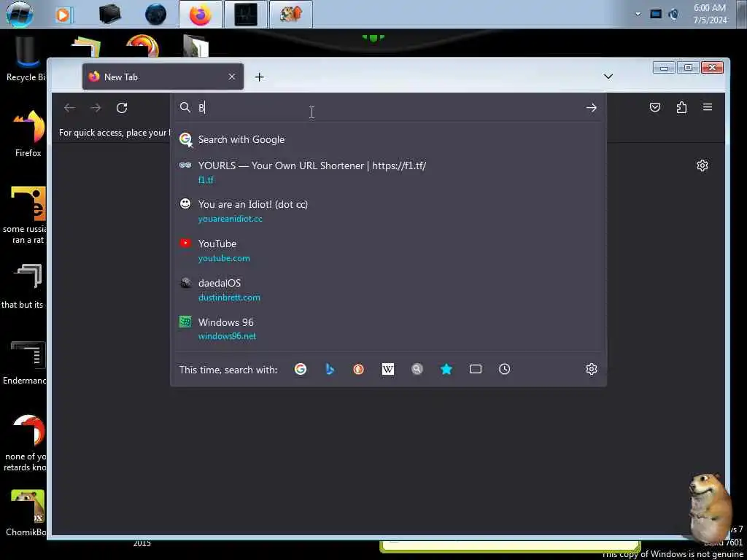Search this time with DuckDuckGo icon

[359, 369]
